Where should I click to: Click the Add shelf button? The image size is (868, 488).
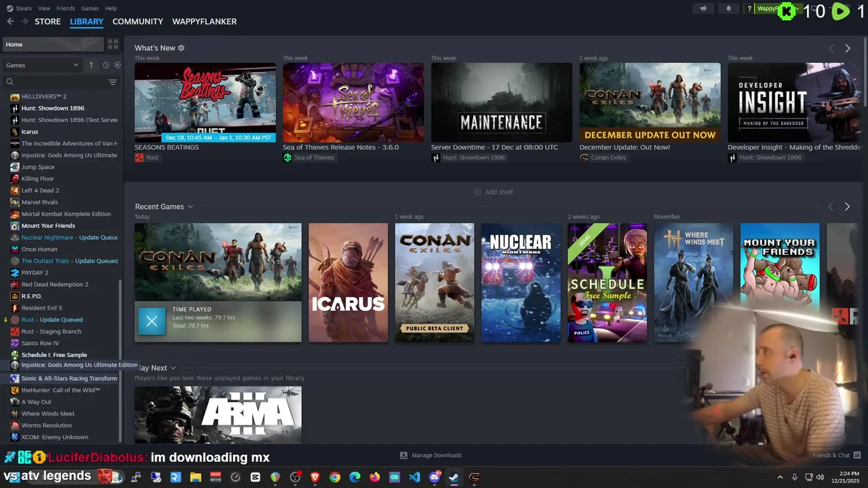click(493, 192)
